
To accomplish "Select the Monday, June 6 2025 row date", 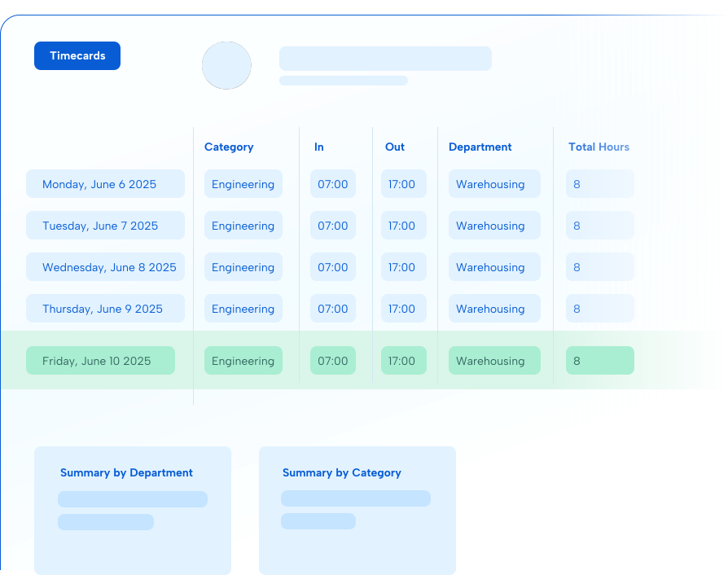I will pyautogui.click(x=105, y=184).
